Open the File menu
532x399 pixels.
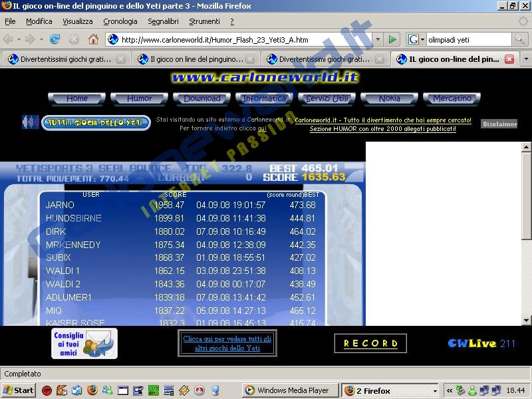click(10, 21)
